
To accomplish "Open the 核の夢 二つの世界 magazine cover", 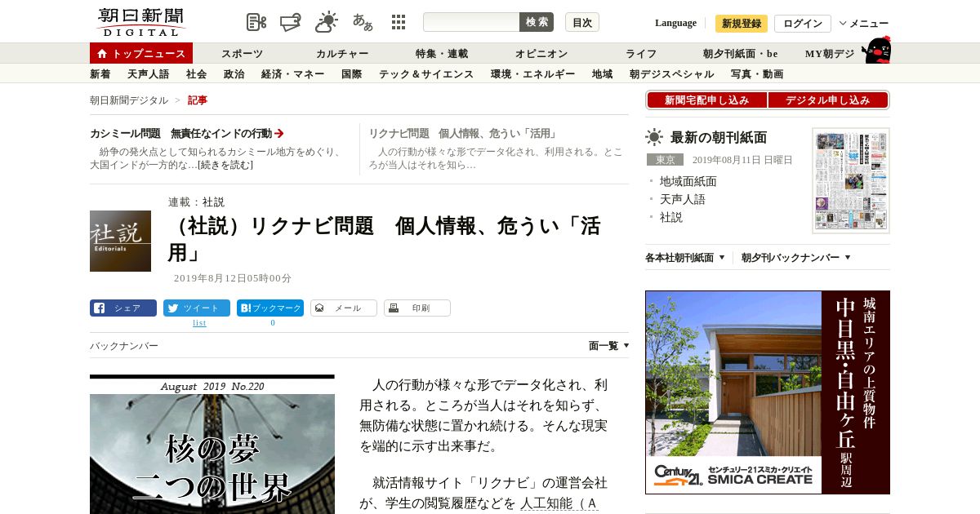I will (x=212, y=446).
